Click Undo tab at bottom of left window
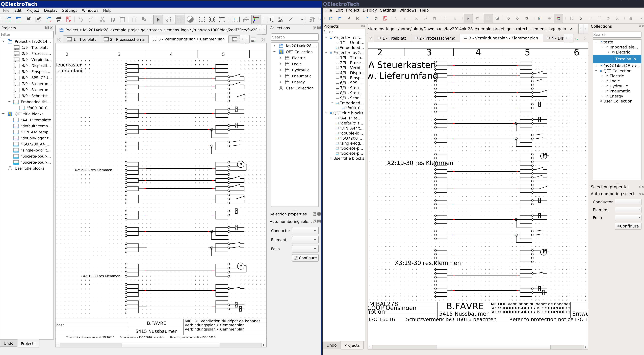Viewport: 644px width, 355px height. tap(9, 343)
